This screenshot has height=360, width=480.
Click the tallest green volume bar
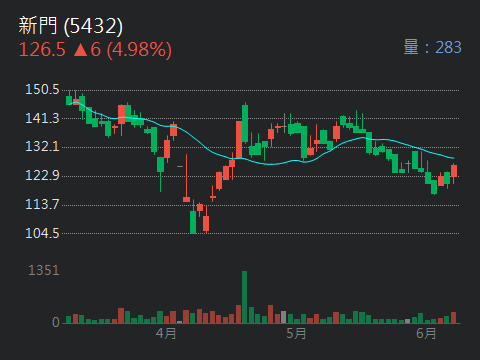pyautogui.click(x=244, y=297)
